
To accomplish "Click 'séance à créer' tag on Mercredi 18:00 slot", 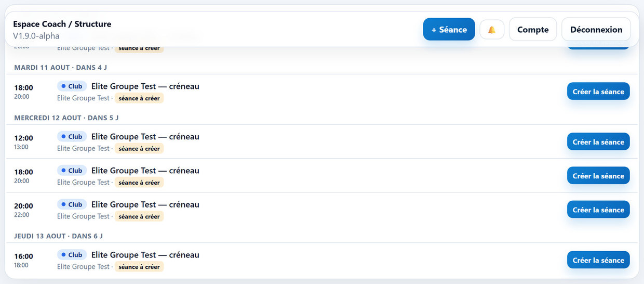I will tap(139, 183).
